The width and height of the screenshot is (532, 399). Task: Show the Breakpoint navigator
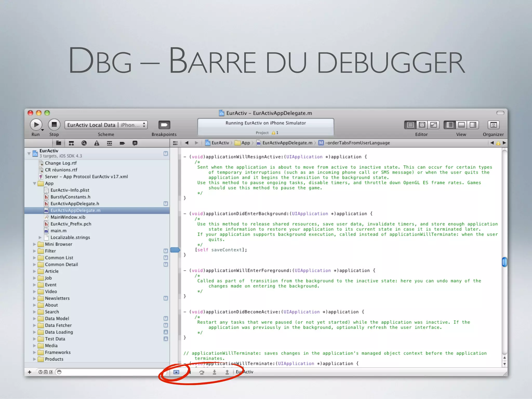(x=122, y=143)
